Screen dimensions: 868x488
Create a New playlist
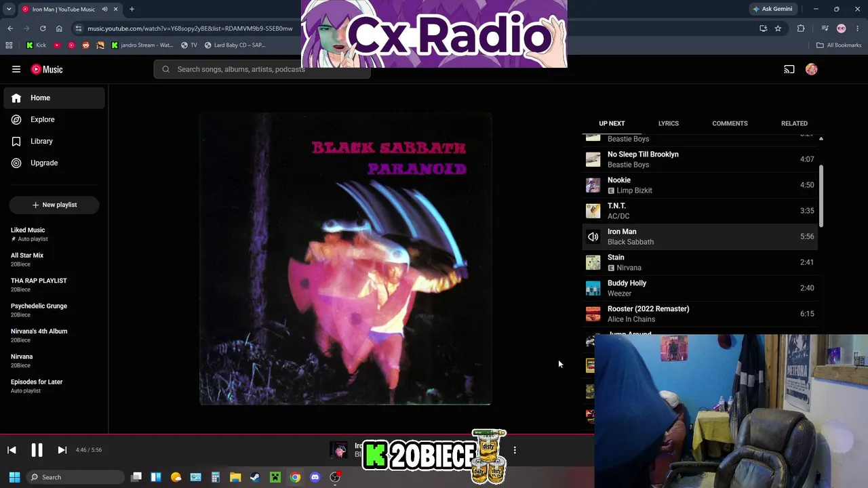[x=54, y=205]
